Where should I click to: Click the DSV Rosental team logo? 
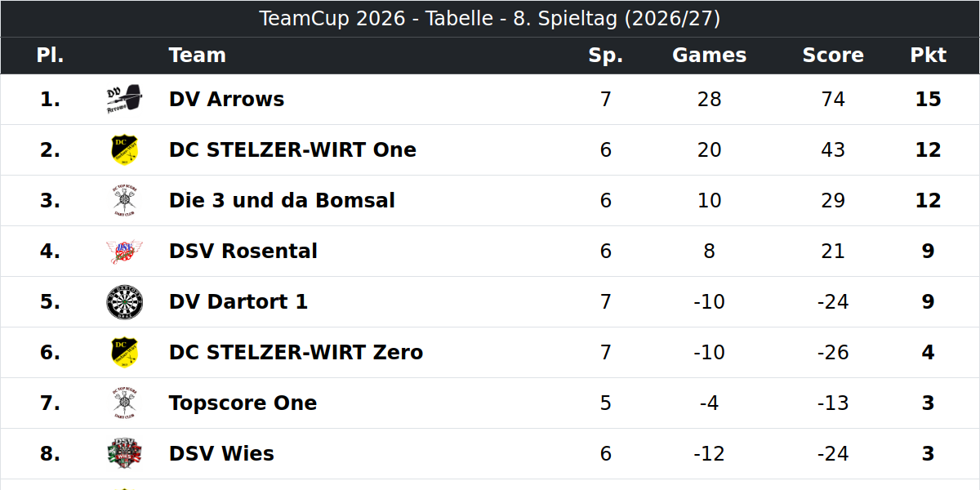click(x=124, y=252)
